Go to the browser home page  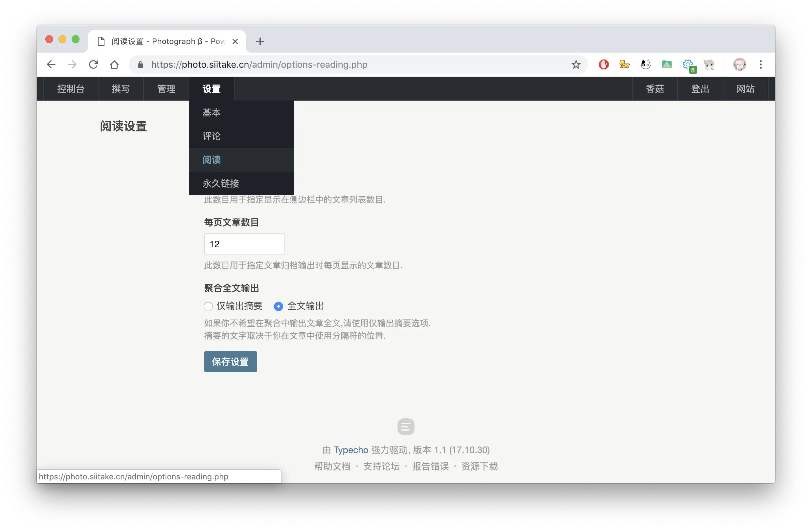tap(114, 64)
